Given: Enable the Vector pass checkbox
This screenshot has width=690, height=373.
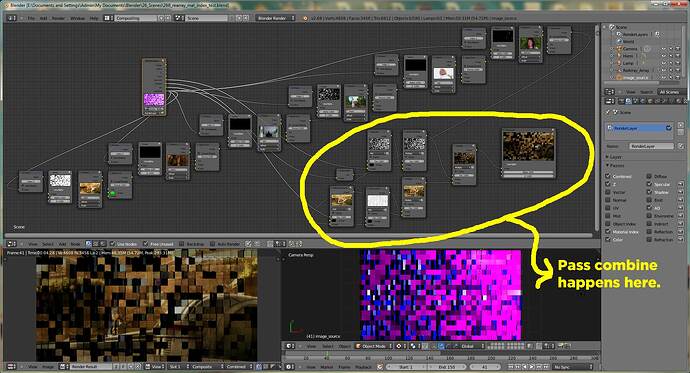Looking at the screenshot, I should 608,192.
